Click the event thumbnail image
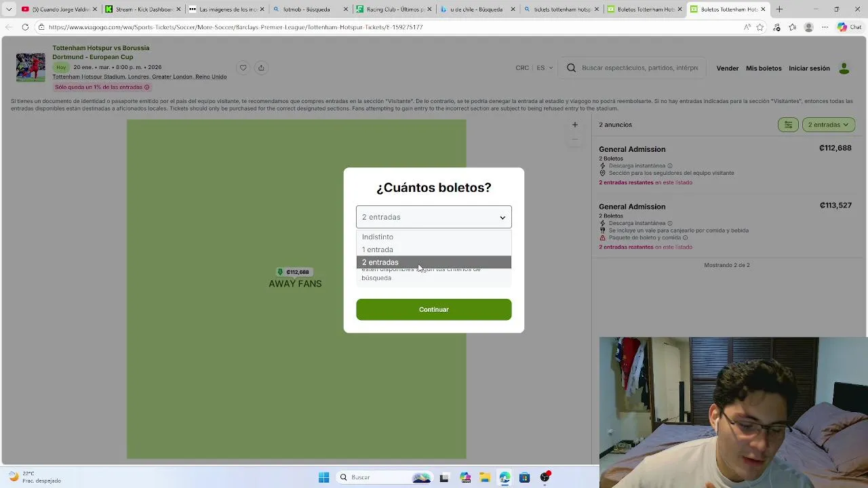 [31, 67]
